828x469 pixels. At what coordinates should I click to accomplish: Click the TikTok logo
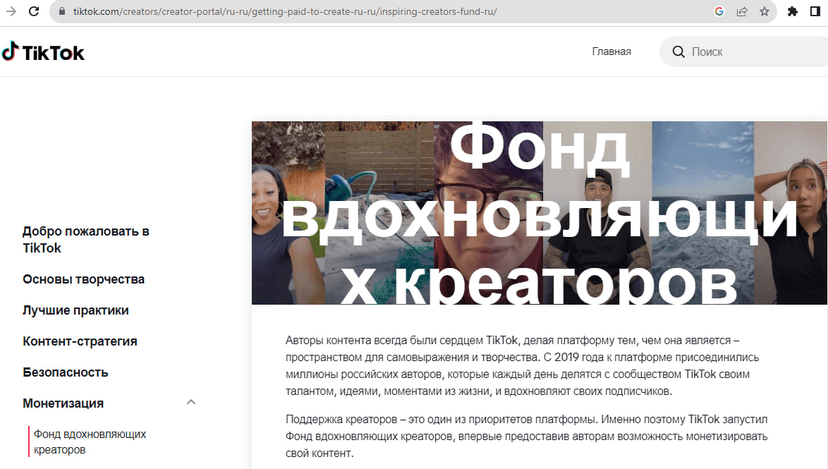click(43, 52)
